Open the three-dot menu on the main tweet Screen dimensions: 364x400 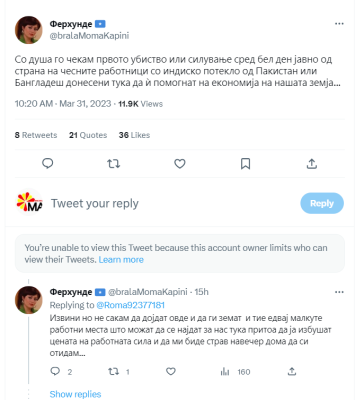click(339, 24)
